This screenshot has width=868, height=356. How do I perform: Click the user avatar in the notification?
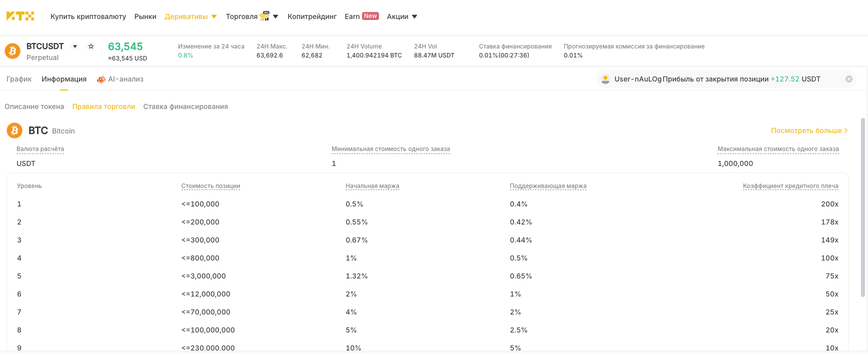(605, 79)
